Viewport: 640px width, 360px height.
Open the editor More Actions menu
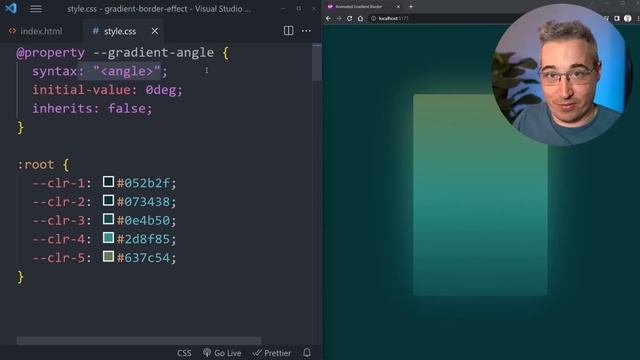click(x=306, y=31)
